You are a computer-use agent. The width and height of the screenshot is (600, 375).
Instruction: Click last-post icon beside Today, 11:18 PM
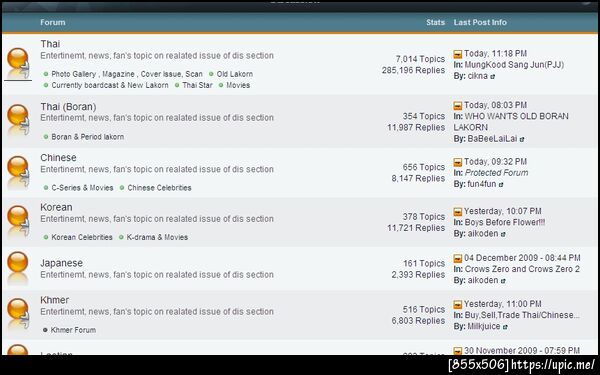458,54
